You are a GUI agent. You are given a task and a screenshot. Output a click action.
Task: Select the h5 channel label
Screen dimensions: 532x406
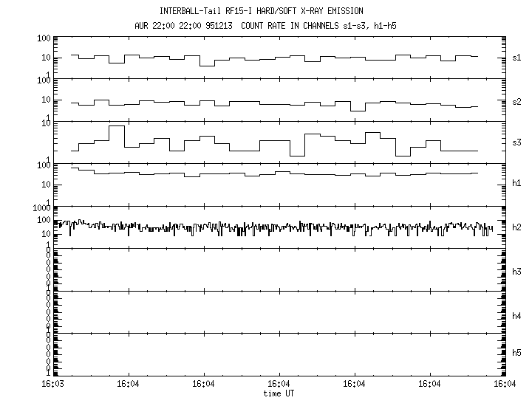[516, 352]
